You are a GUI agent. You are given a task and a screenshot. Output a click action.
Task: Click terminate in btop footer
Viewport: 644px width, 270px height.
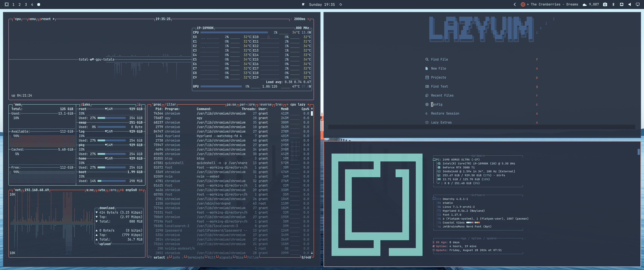[196, 257]
